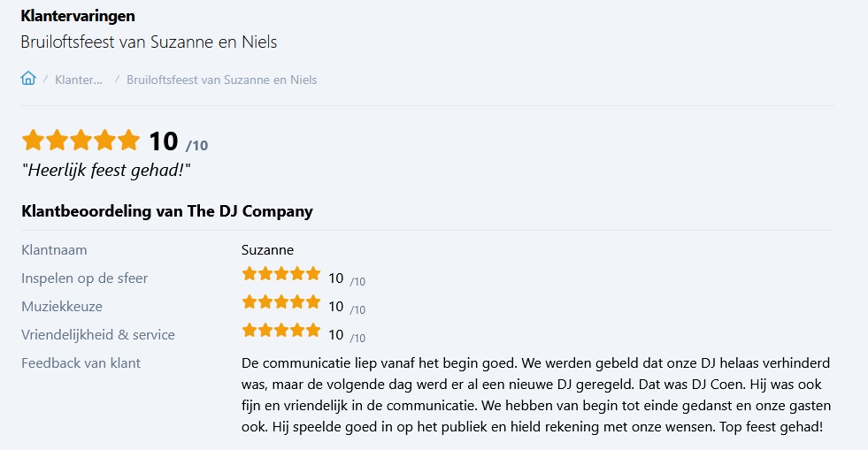Click the "Muziekkeuze" label
This screenshot has width=868, height=450.
pyautogui.click(x=62, y=306)
